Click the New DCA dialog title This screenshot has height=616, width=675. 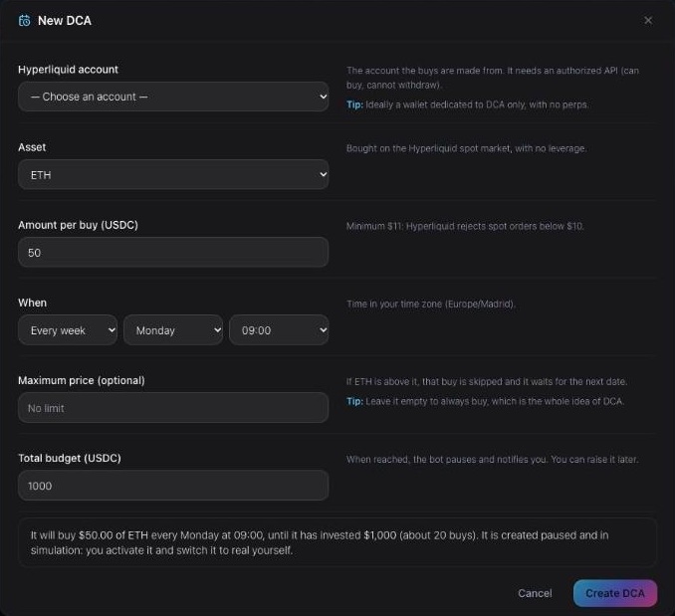click(65, 21)
